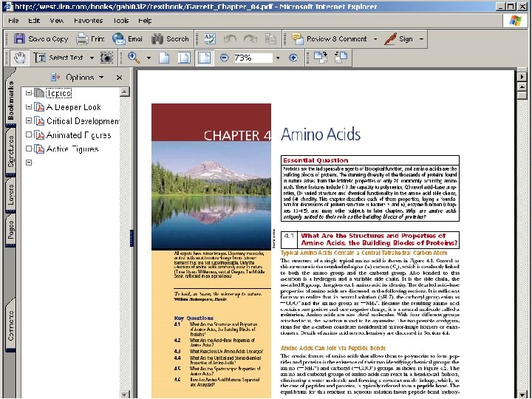Open the View menu

point(57,21)
